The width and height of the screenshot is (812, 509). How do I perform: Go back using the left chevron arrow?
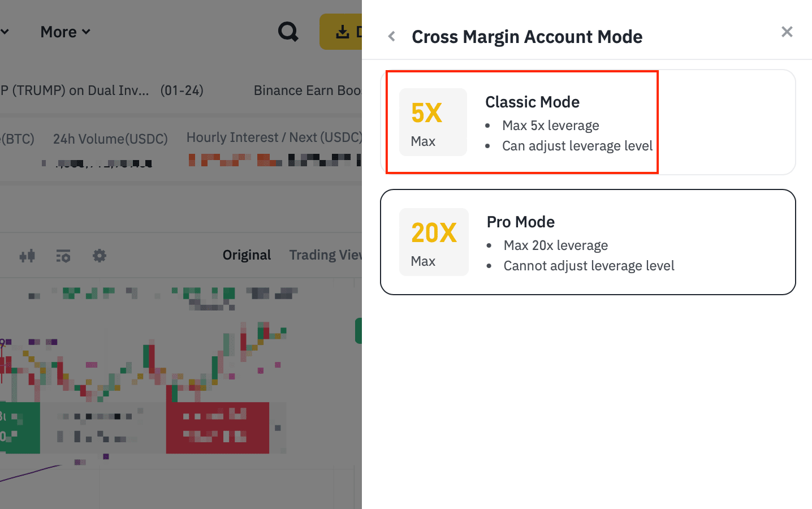click(391, 37)
